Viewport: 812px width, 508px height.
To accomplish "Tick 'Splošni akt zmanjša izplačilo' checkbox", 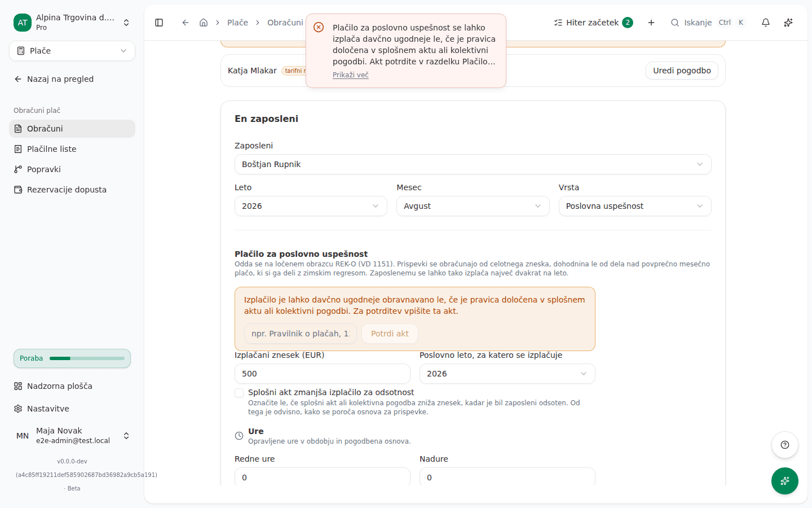I will [x=239, y=393].
